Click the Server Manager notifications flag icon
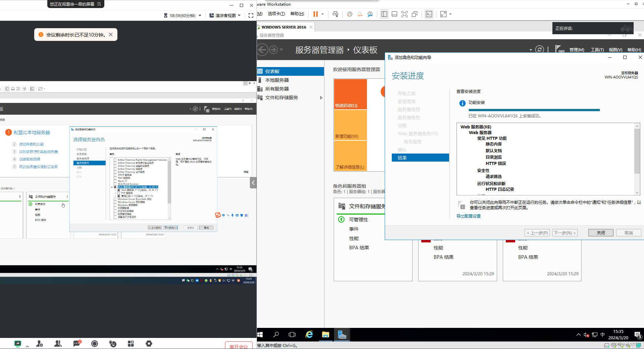The height and width of the screenshot is (349, 644). [559, 49]
